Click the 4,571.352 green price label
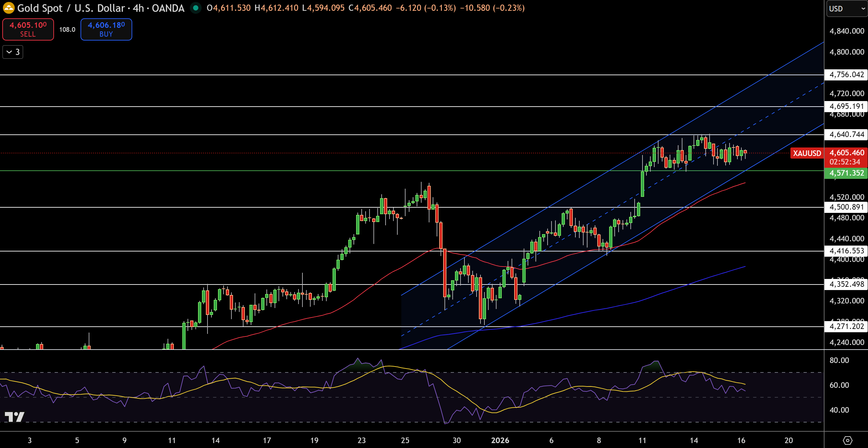Viewport: 868px width, 448px height. (x=846, y=173)
